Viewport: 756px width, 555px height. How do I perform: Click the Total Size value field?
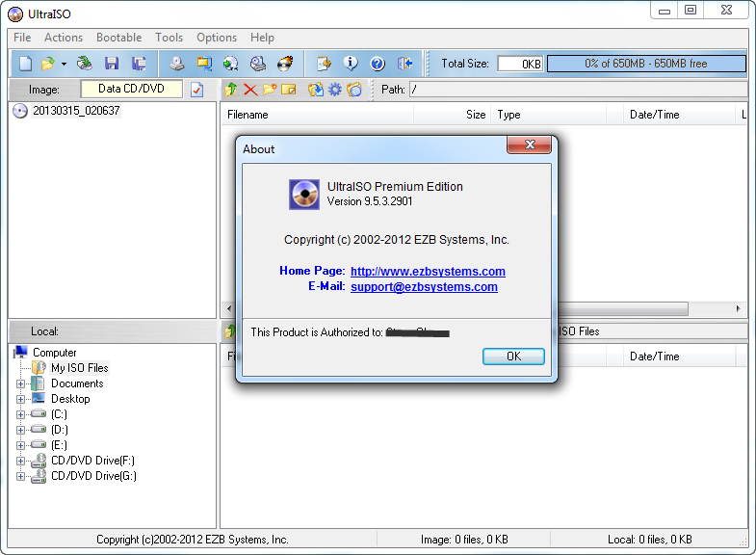(x=520, y=64)
